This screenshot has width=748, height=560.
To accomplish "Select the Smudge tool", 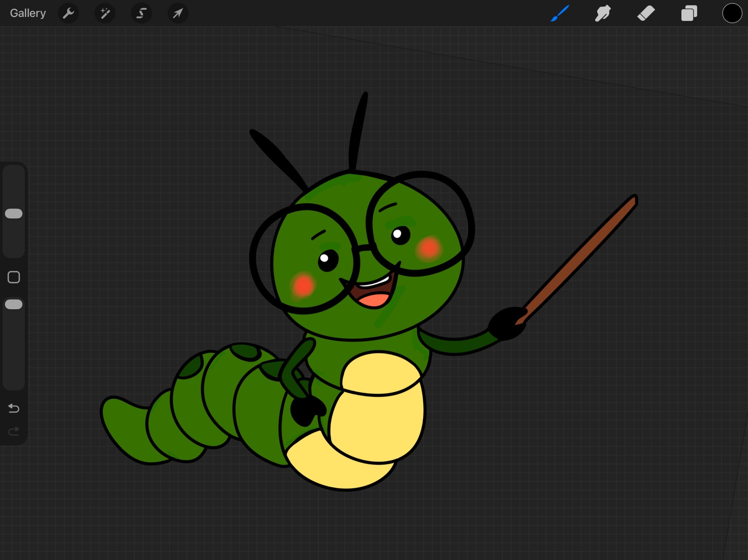I will pyautogui.click(x=603, y=13).
